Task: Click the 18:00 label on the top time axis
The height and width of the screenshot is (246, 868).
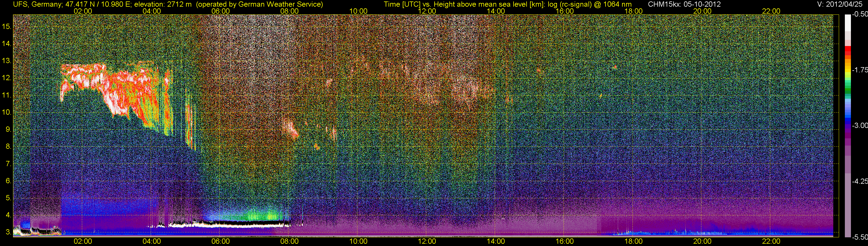Action: pyautogui.click(x=633, y=11)
